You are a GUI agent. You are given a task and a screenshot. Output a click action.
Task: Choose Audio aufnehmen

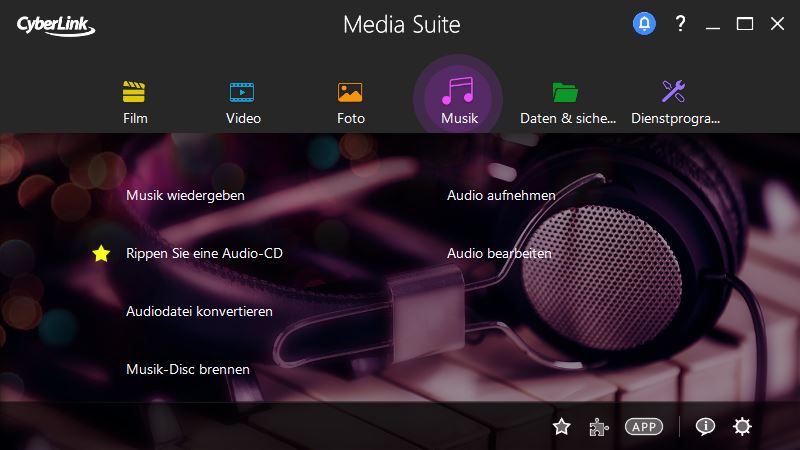[501, 196]
